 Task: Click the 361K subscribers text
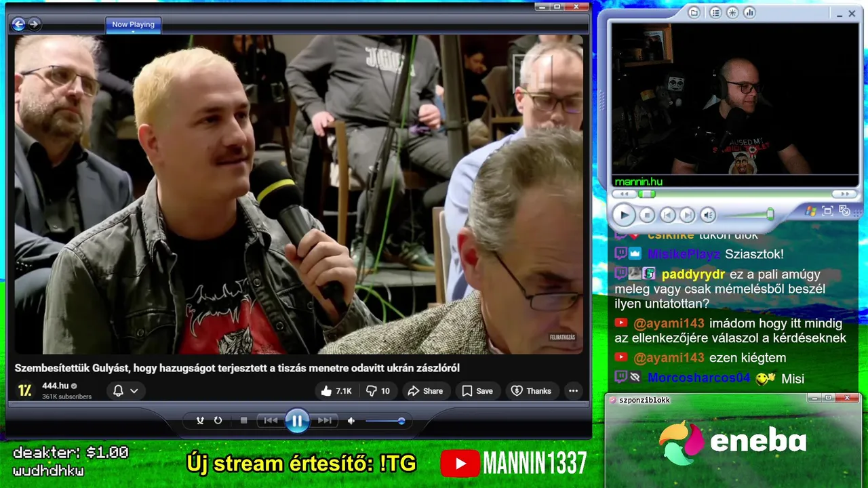66,396
